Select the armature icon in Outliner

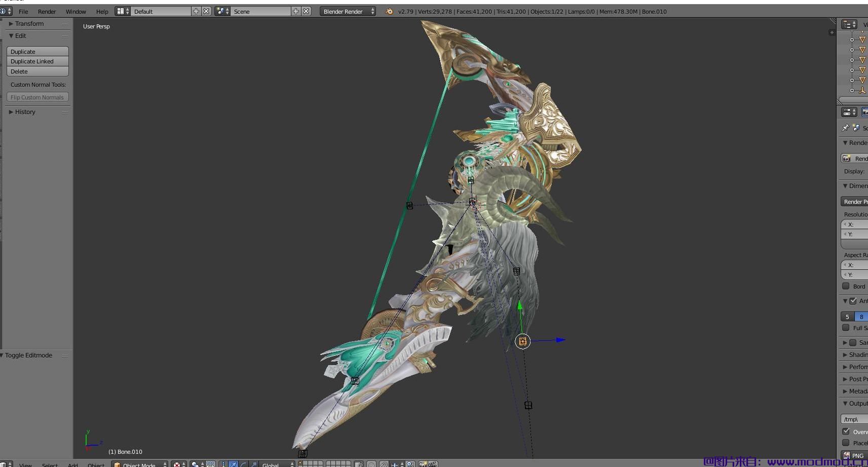(862, 90)
